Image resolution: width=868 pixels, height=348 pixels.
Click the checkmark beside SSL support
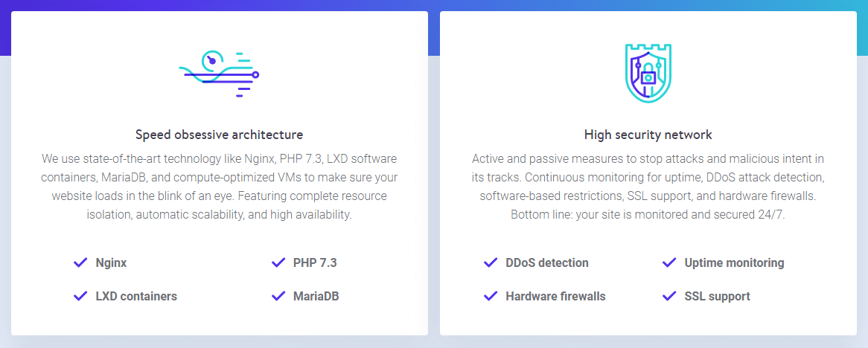(x=669, y=296)
